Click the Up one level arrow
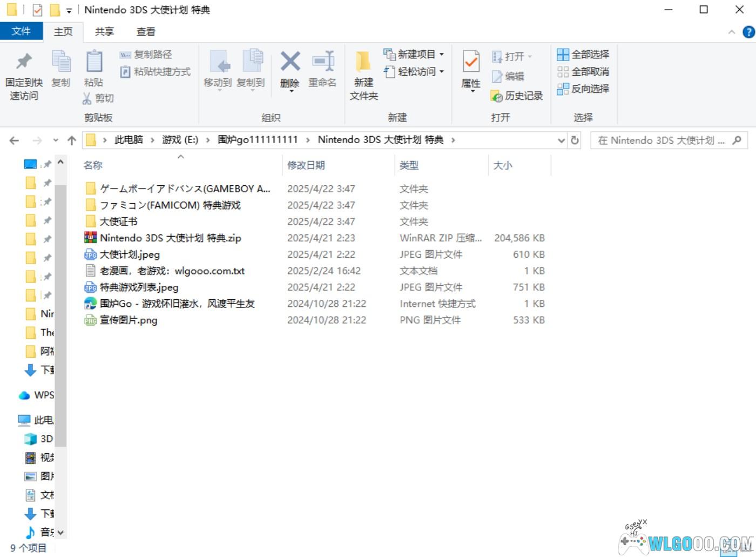The height and width of the screenshot is (557, 756). 71,140
